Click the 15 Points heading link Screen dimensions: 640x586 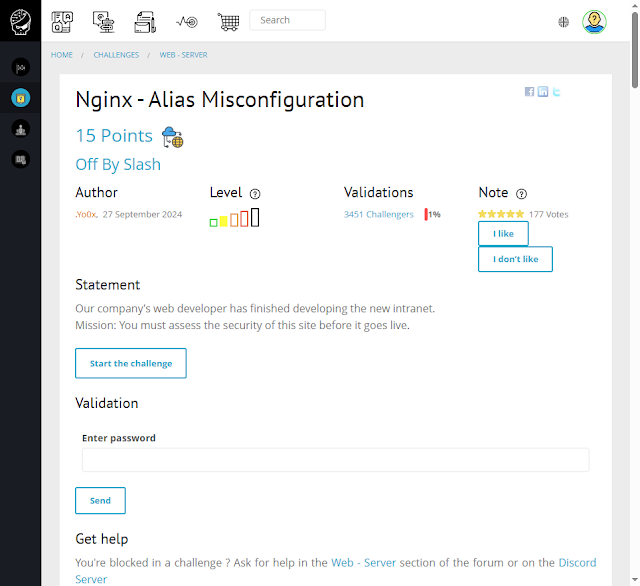click(x=114, y=135)
